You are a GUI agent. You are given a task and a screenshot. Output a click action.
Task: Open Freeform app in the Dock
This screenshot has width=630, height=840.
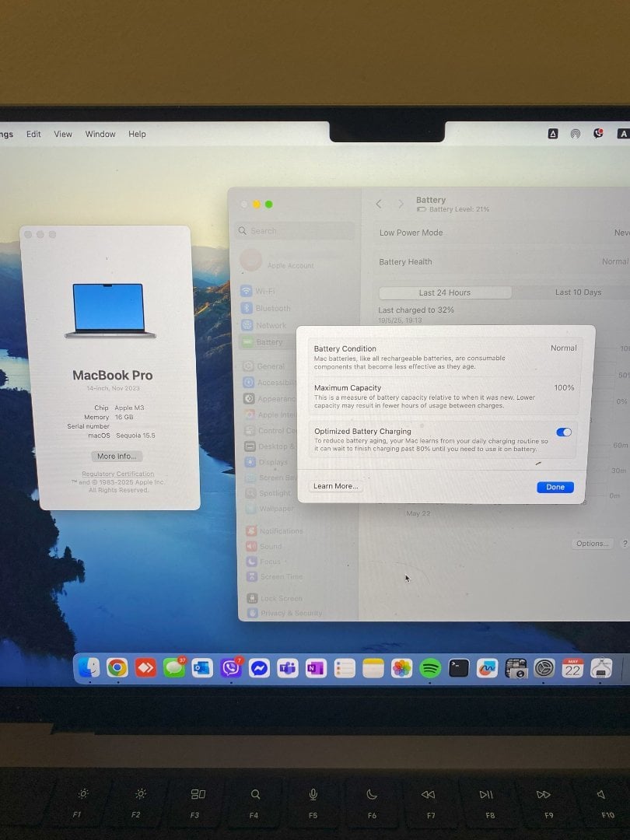tap(487, 668)
